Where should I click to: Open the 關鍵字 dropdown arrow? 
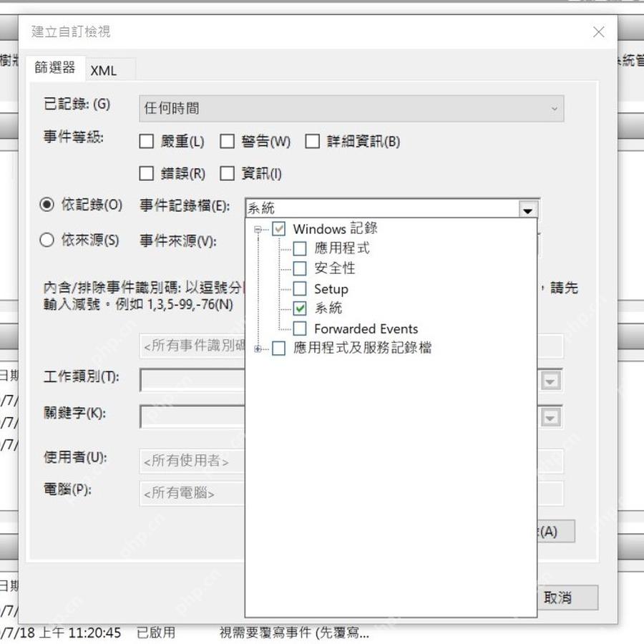(550, 418)
